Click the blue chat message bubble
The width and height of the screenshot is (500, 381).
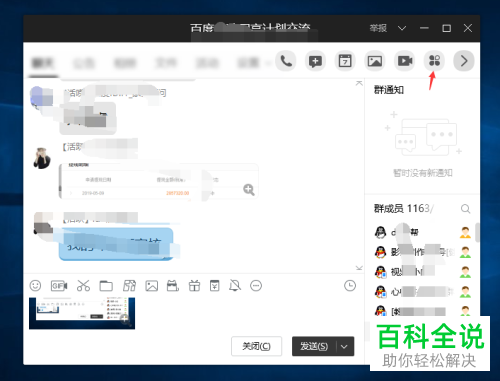point(116,244)
